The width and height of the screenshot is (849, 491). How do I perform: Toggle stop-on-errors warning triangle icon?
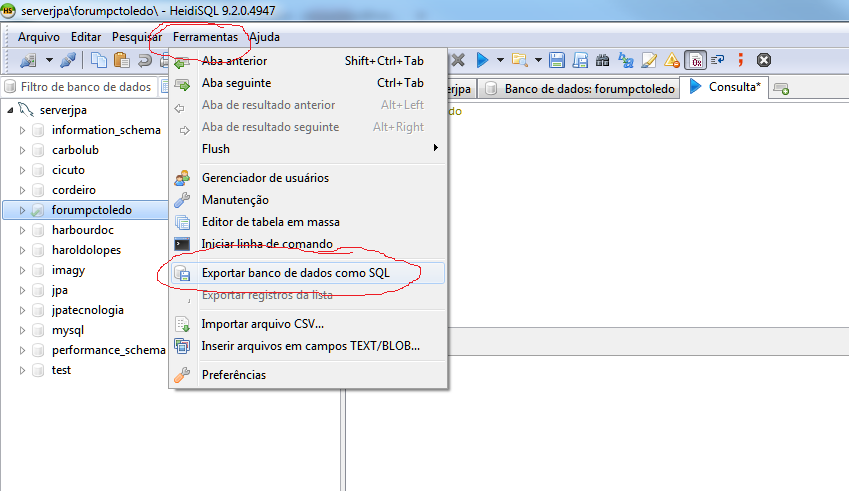pyautogui.click(x=672, y=60)
